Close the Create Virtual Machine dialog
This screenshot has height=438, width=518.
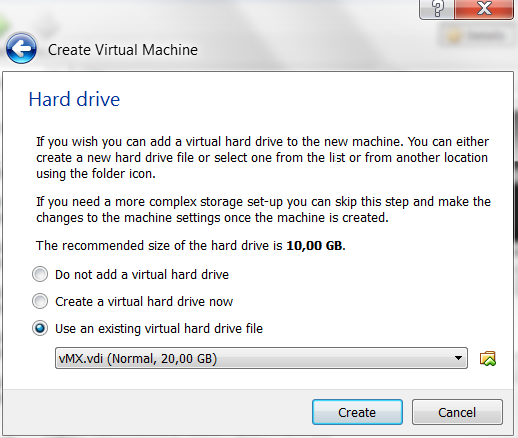(484, 9)
